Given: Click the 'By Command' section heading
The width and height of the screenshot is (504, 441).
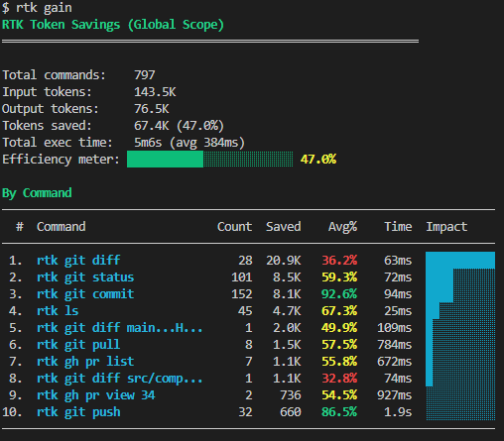Looking at the screenshot, I should point(37,193).
